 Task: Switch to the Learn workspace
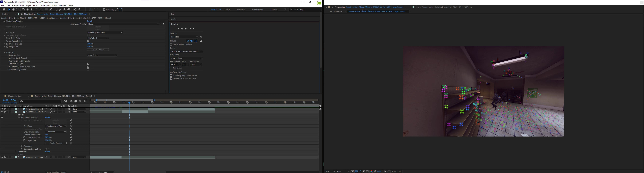pyautogui.click(x=227, y=10)
